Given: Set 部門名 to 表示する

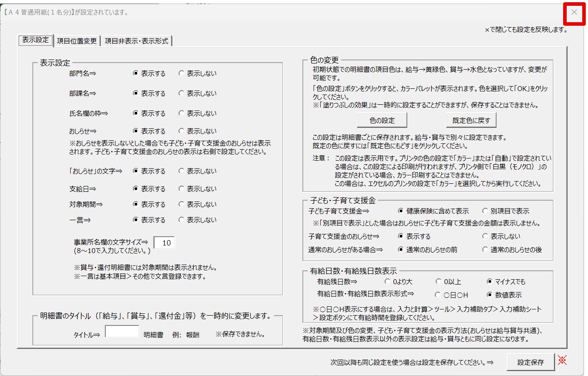Looking at the screenshot, I should [149, 74].
